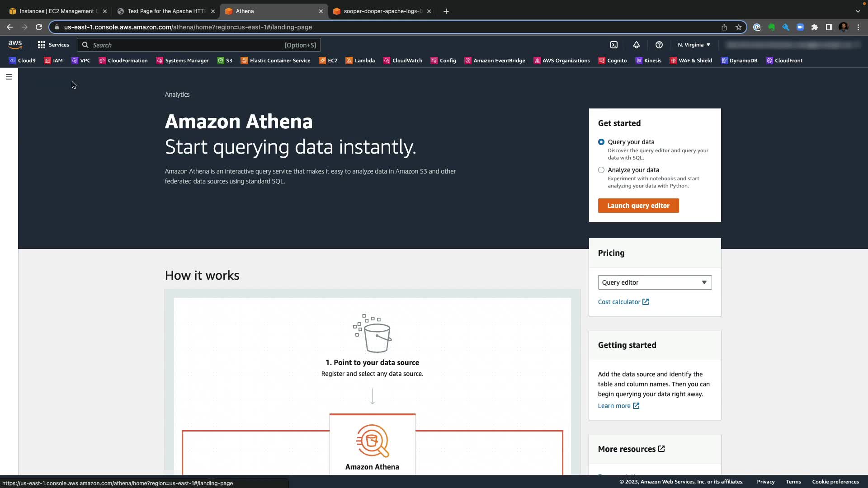Screen dimensions: 868x488
Task: Open the notifications bell icon
Action: coord(636,45)
